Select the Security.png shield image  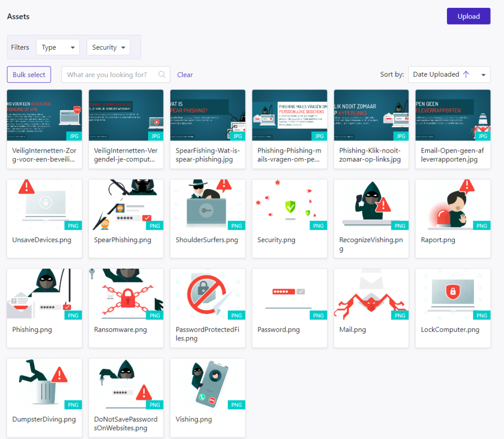click(289, 205)
